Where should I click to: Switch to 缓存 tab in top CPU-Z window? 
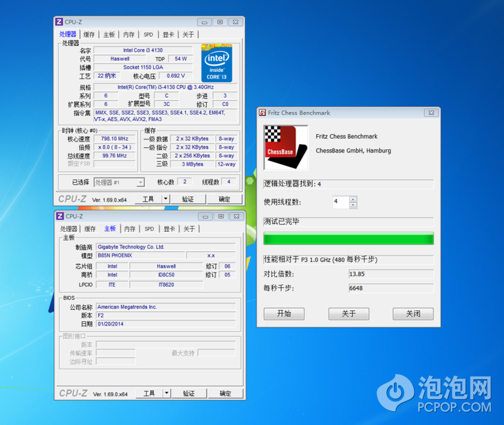point(89,35)
